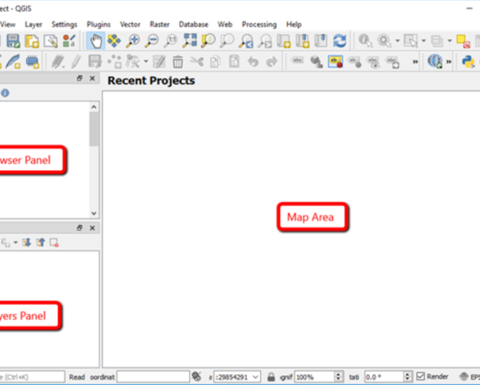
Task: Expand Vertex Tool dropdown arrow
Action: tap(146, 61)
